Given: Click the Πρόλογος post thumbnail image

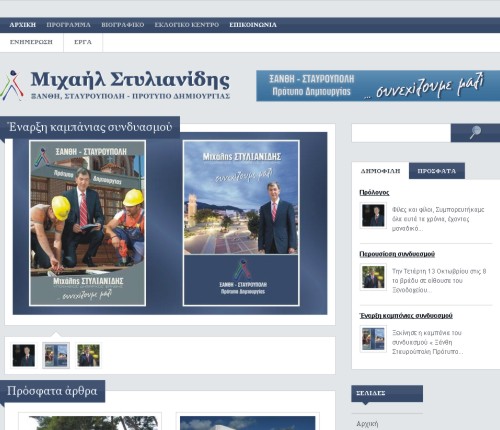Looking at the screenshot, I should pos(373,215).
